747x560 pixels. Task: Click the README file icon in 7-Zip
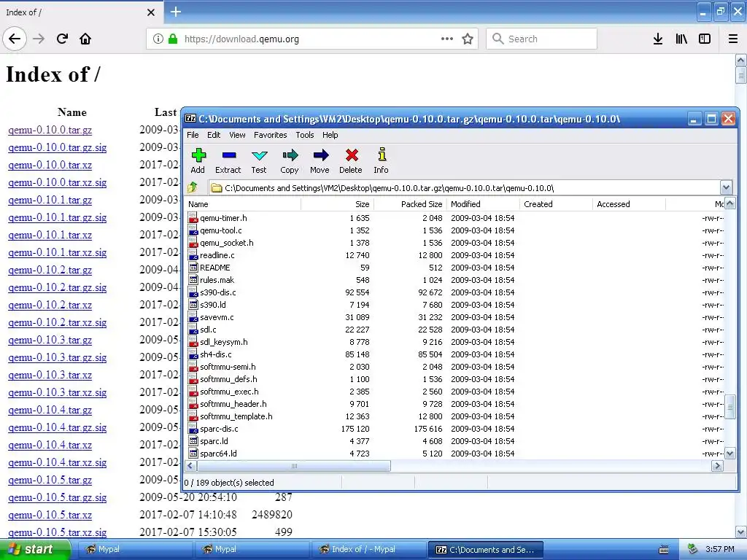click(x=193, y=268)
